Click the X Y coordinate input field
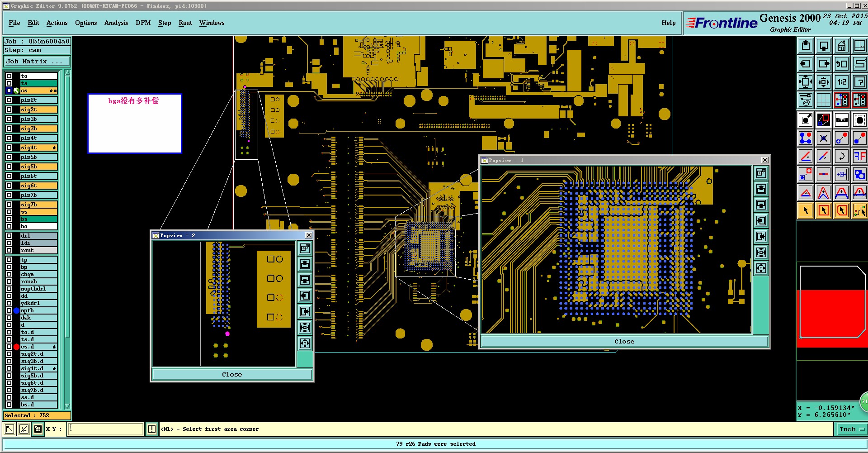Viewport: 868px width, 453px height. [x=106, y=429]
